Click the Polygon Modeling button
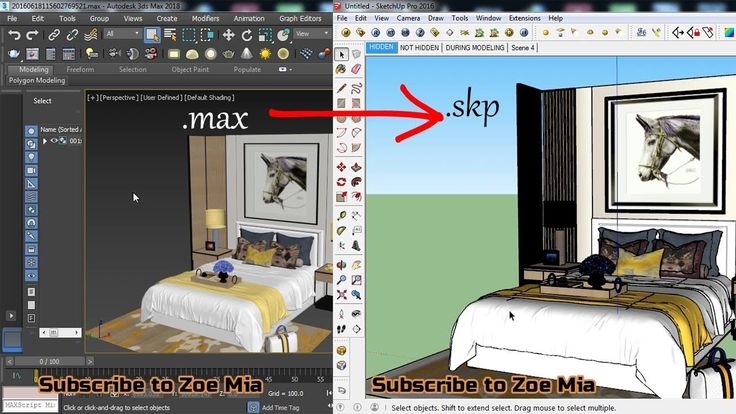736x414 pixels. [37, 80]
